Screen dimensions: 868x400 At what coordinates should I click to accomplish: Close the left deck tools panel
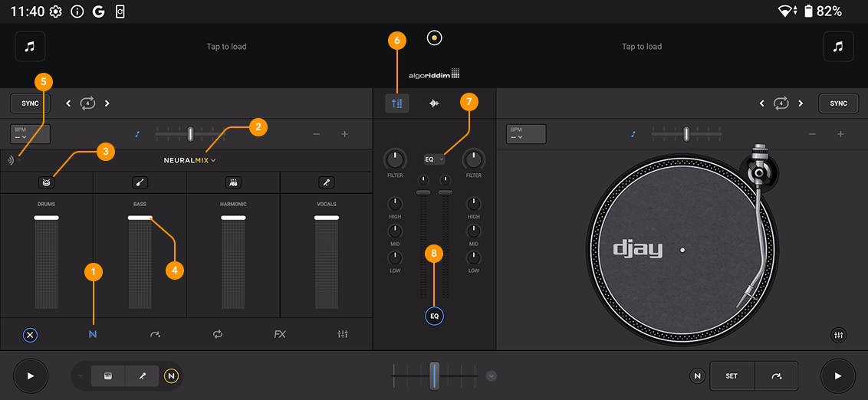pyautogui.click(x=30, y=335)
